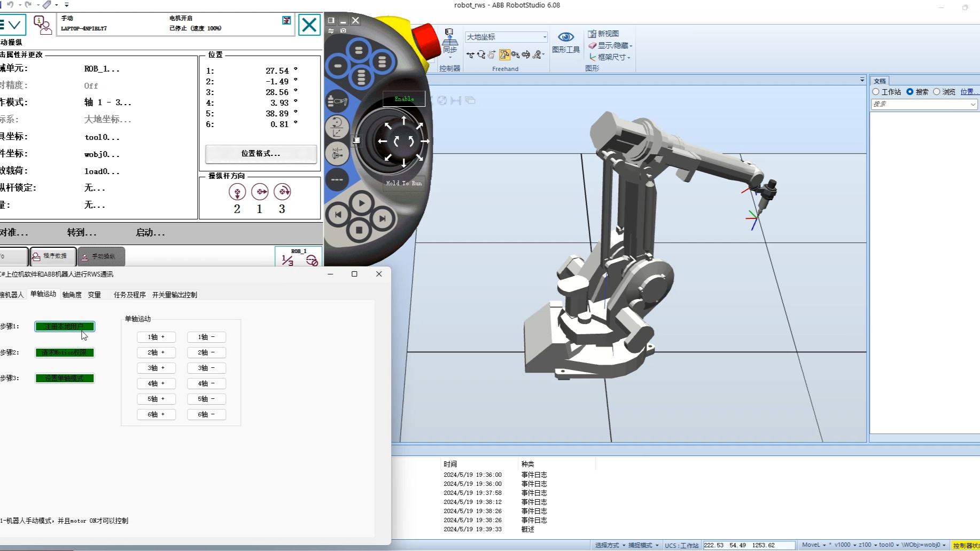Stop program with the stop button
Image resolution: width=980 pixels, height=551 pixels.
click(359, 230)
